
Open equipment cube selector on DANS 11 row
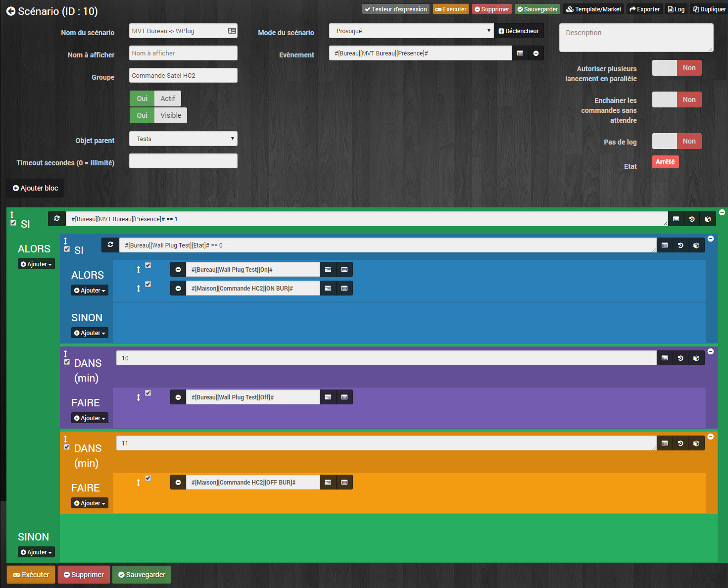[696, 443]
